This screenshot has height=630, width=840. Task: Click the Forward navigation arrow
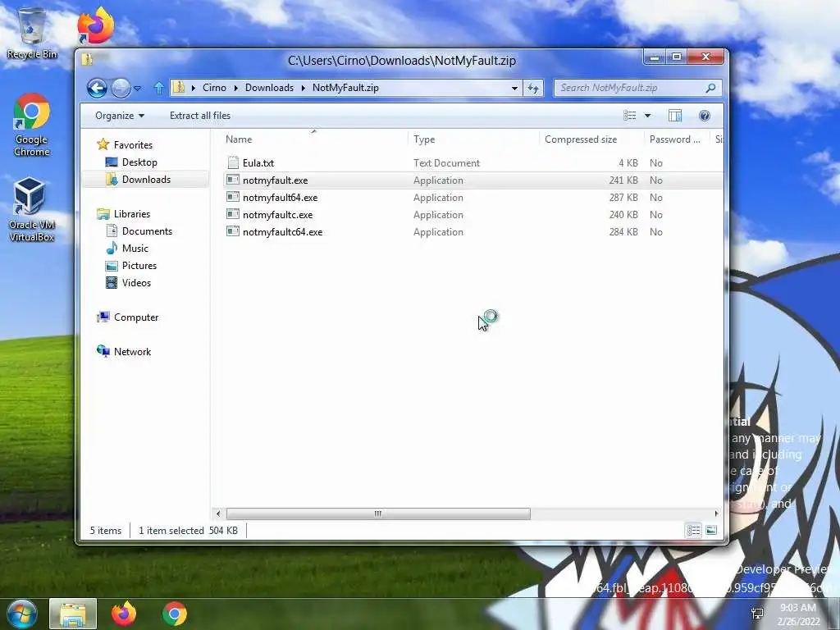(121, 88)
